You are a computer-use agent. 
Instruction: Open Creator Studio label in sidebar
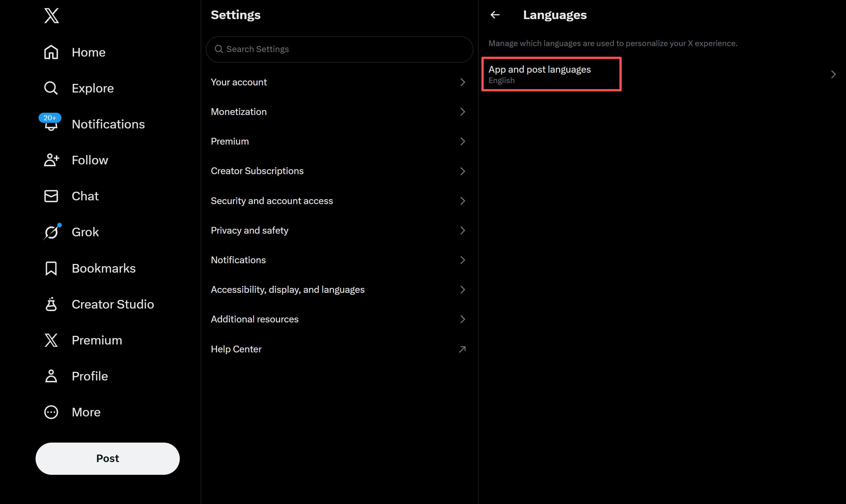(x=113, y=304)
